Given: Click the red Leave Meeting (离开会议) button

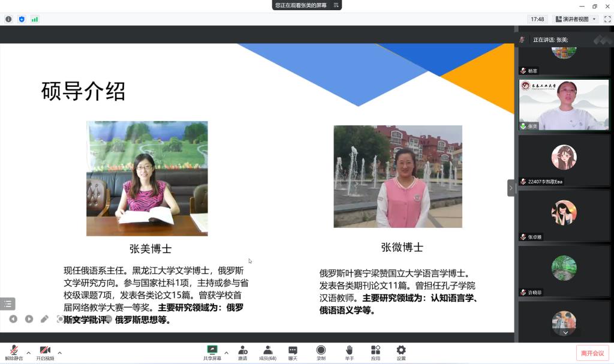Looking at the screenshot, I should pyautogui.click(x=592, y=353).
